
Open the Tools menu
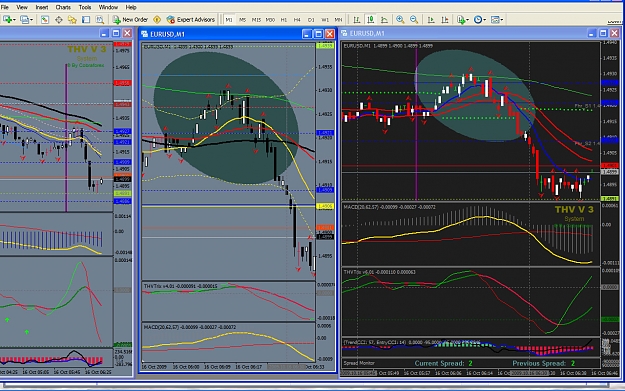click(x=85, y=7)
